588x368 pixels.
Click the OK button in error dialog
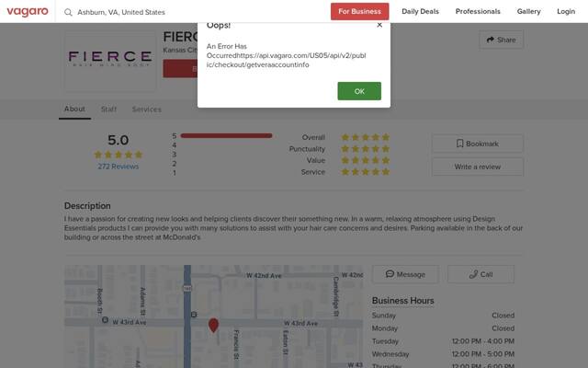359,91
